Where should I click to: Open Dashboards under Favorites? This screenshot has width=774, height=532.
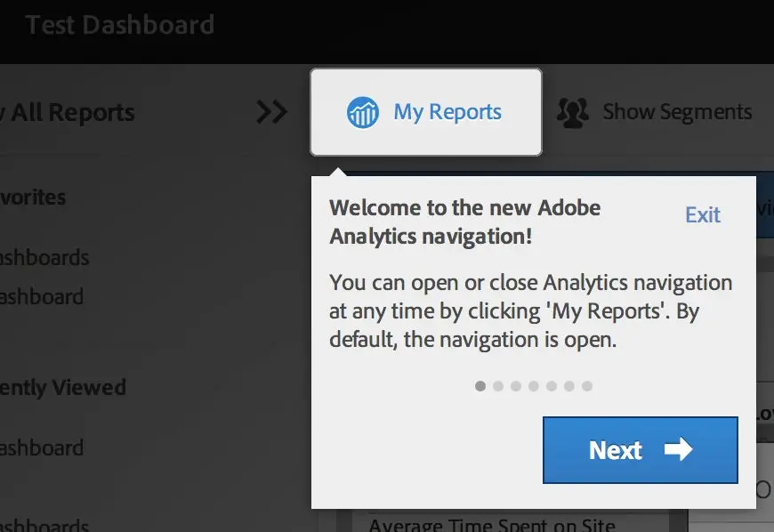tap(44, 257)
